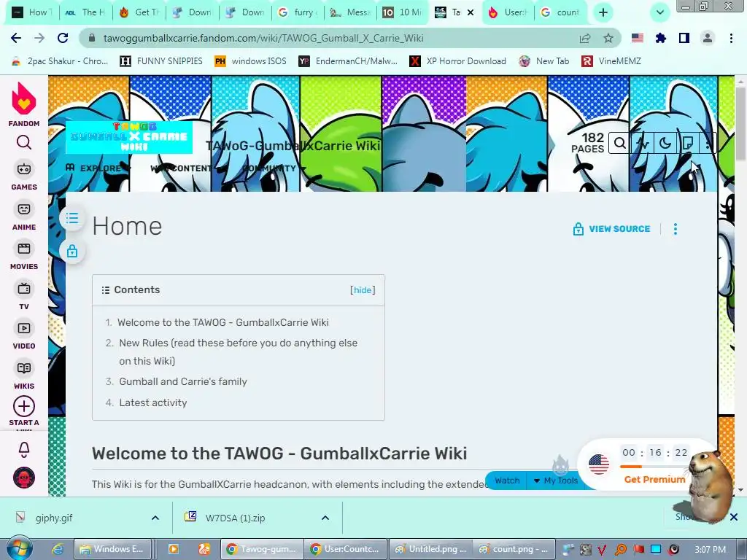Click the Windows Start button
Screen dimensions: 747x560
tap(20, 548)
